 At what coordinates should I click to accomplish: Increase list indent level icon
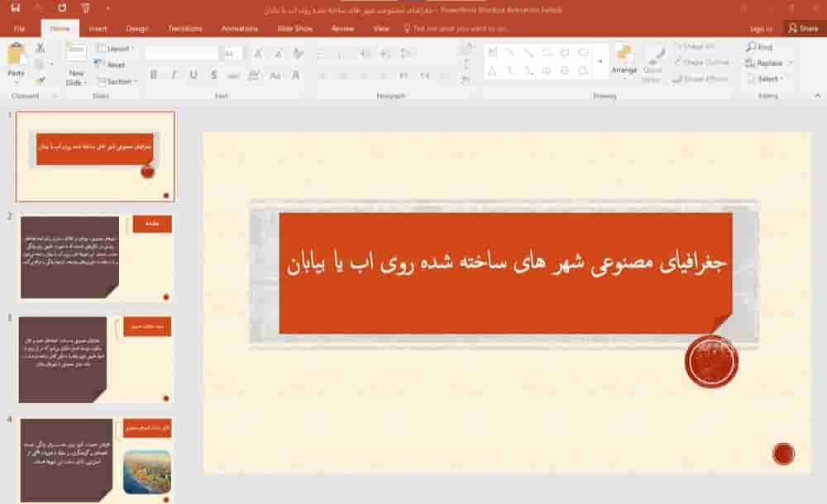(385, 54)
